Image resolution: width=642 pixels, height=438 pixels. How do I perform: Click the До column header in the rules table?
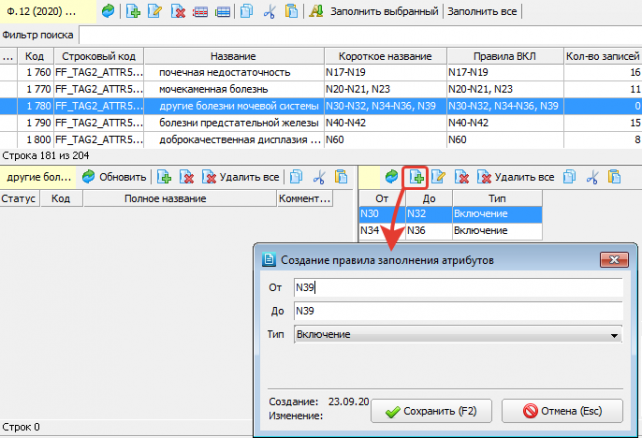tap(429, 199)
